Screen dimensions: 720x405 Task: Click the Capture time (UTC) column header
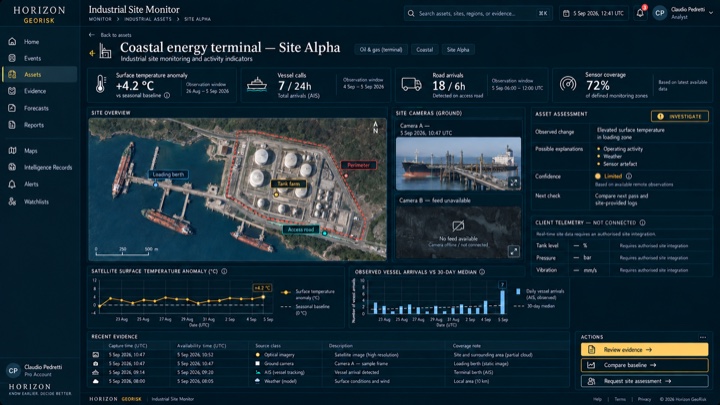(x=128, y=346)
